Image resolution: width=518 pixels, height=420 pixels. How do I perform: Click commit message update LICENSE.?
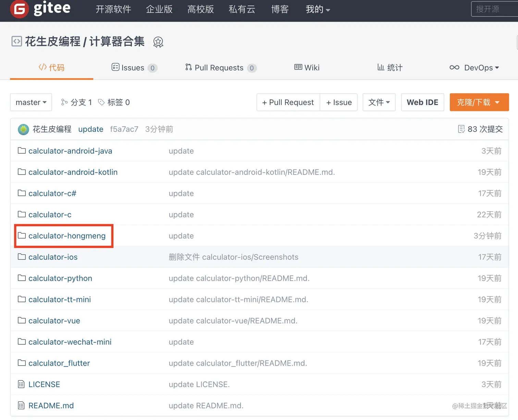[x=199, y=384]
